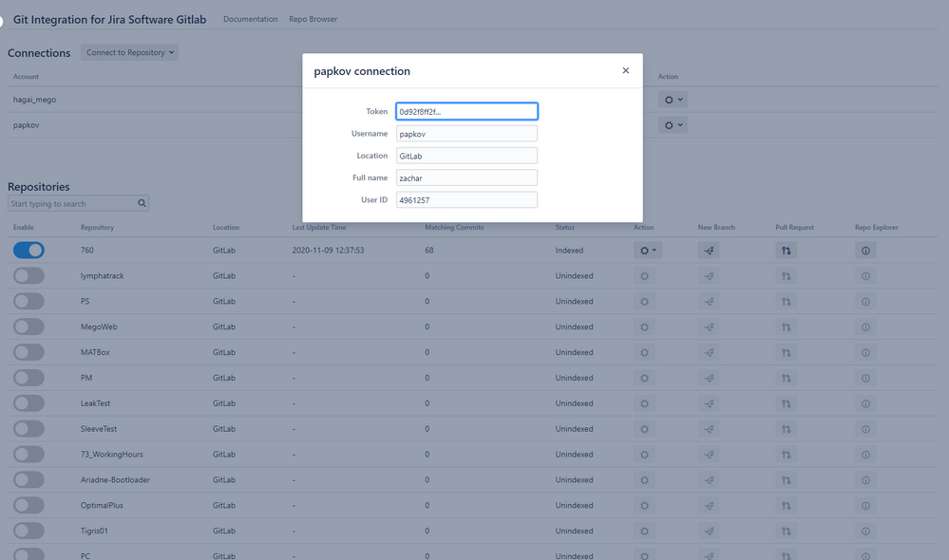This screenshot has height=560, width=949.
Task: Open Repo Explorer for the Tigris01 repository
Action: click(x=865, y=531)
